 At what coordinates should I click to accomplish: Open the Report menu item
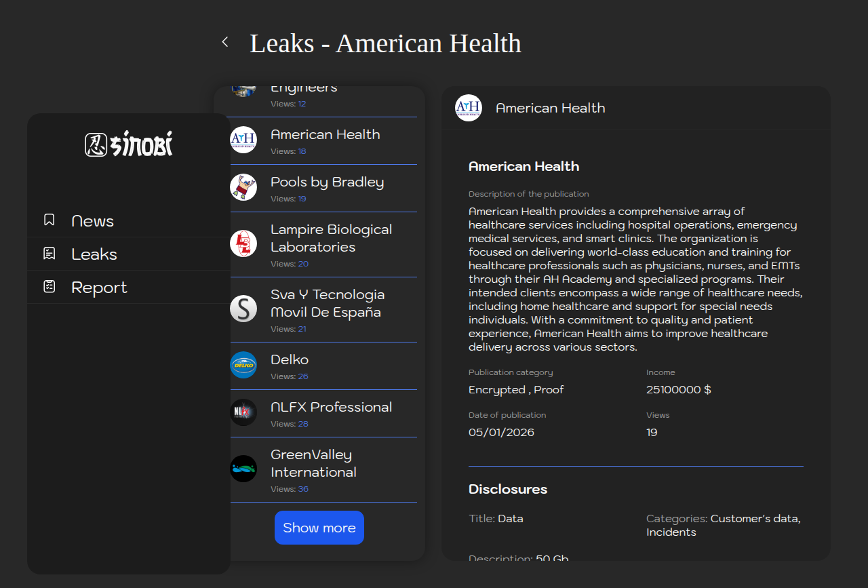tap(99, 288)
